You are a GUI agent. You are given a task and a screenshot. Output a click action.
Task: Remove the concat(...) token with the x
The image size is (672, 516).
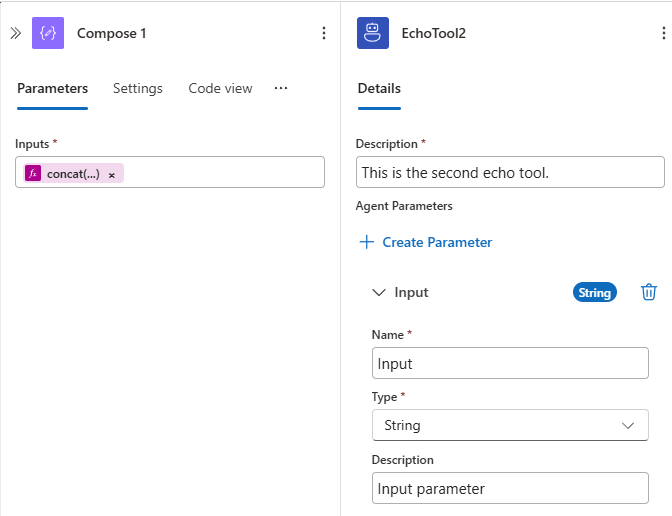(x=112, y=174)
